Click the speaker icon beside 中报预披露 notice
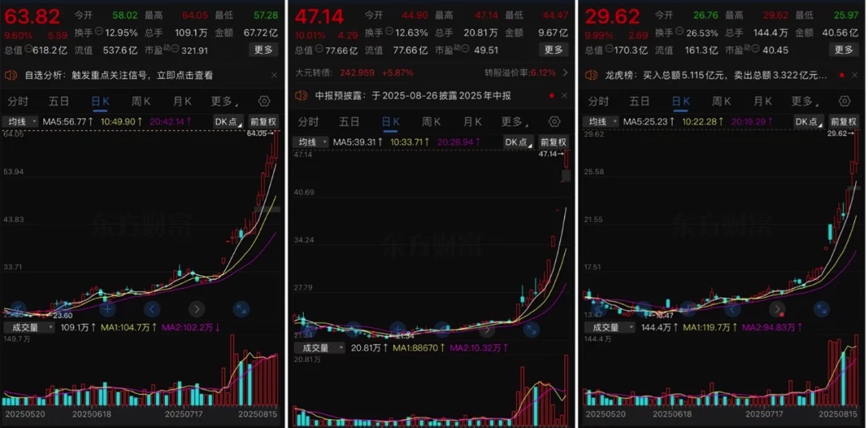The image size is (868, 428). tap(301, 96)
